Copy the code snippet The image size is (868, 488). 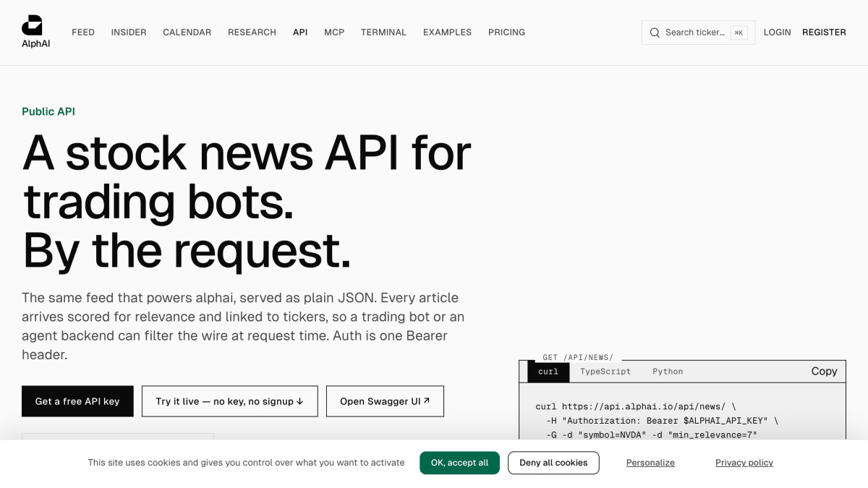(824, 371)
